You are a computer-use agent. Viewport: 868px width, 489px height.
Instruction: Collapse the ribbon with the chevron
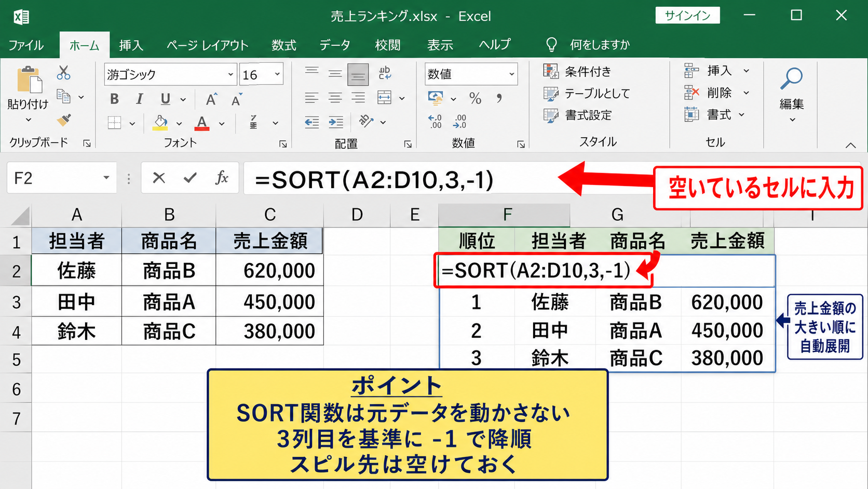click(850, 145)
